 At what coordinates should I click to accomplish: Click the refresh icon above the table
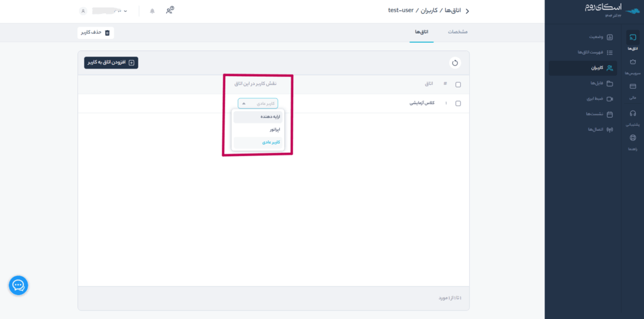point(455,63)
